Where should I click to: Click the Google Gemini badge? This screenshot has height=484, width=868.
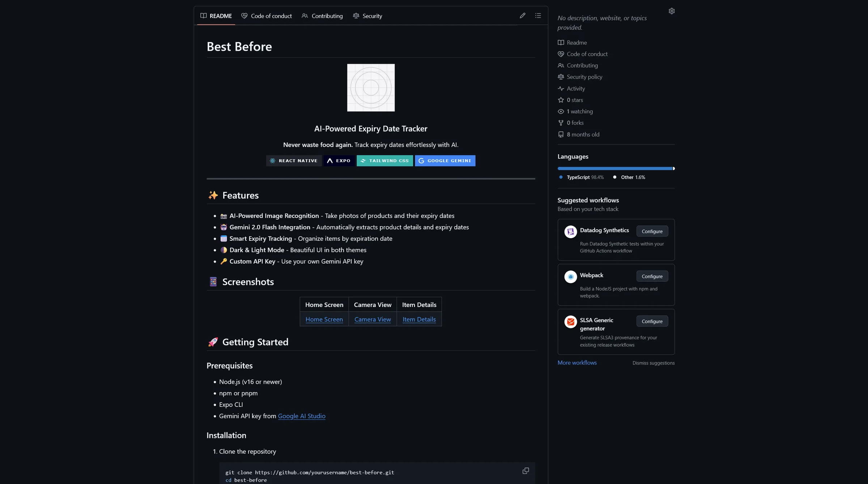[445, 161]
